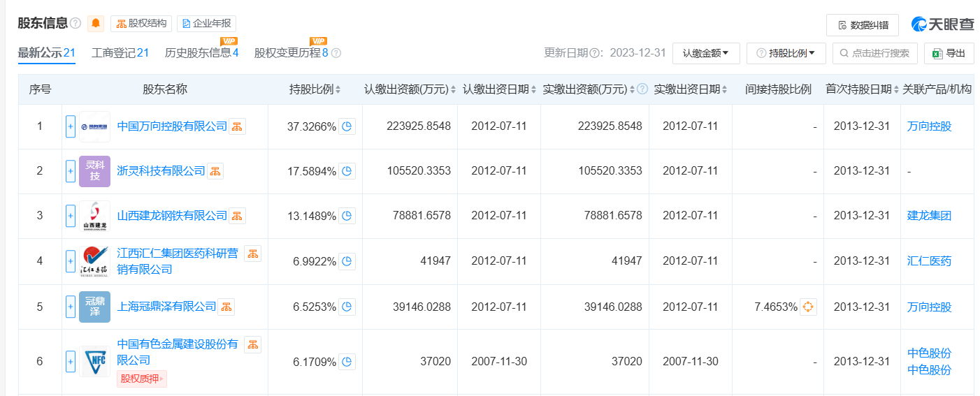Viewport: 980px width, 396px height.
Task: Open 汇仁医药 related product link
Action: click(929, 261)
